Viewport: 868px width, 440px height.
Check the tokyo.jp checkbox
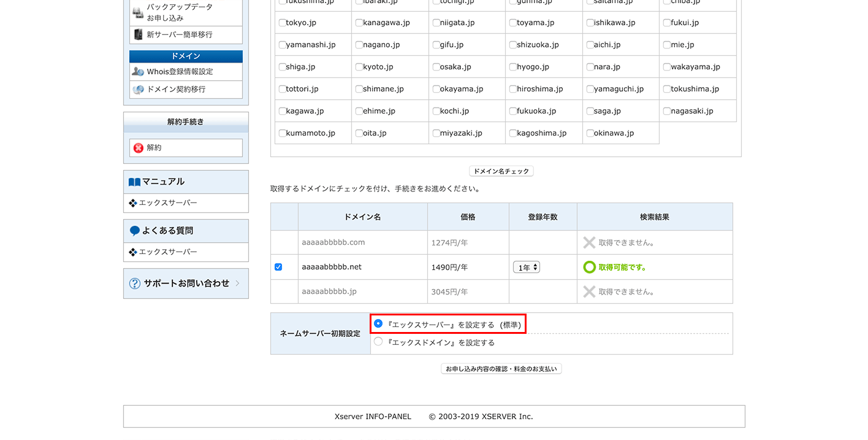(282, 23)
